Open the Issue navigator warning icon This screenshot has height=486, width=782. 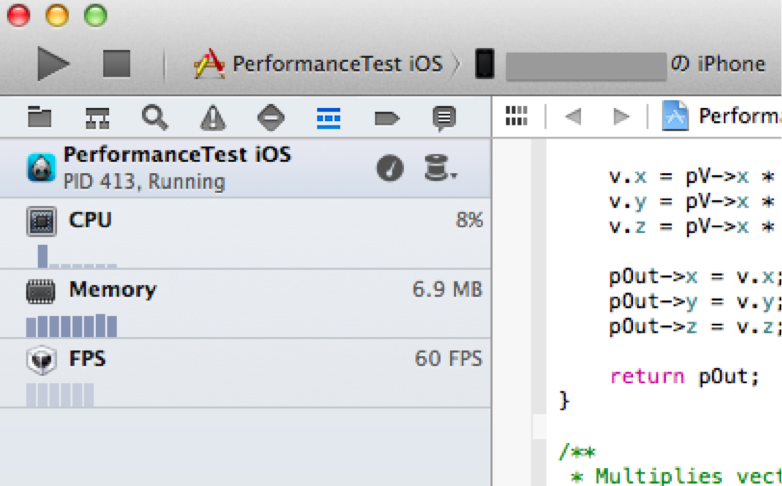click(x=213, y=118)
